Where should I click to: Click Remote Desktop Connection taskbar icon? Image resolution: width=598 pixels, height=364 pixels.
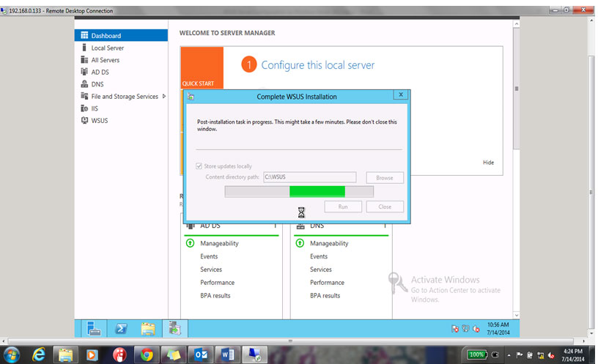tap(255, 355)
